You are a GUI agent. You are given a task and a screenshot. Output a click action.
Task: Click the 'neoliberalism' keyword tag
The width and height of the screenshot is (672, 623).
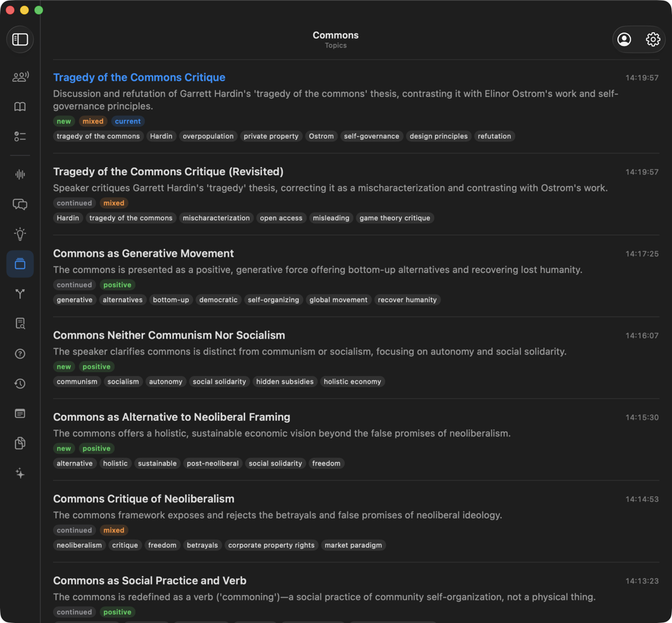coord(79,545)
